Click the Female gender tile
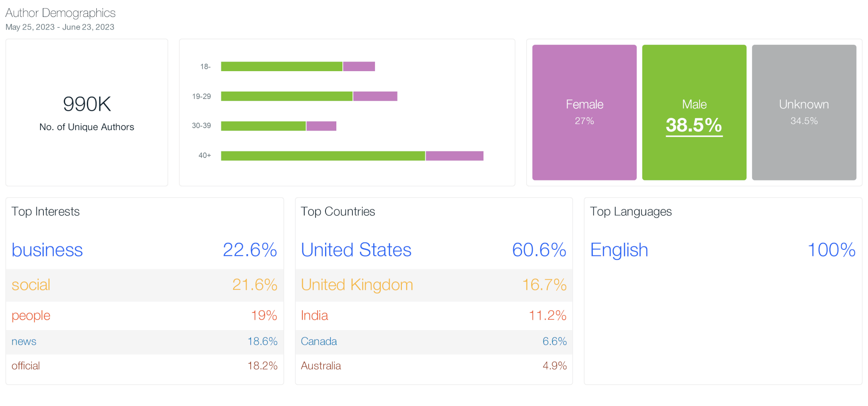This screenshot has width=868, height=406. pyautogui.click(x=584, y=112)
